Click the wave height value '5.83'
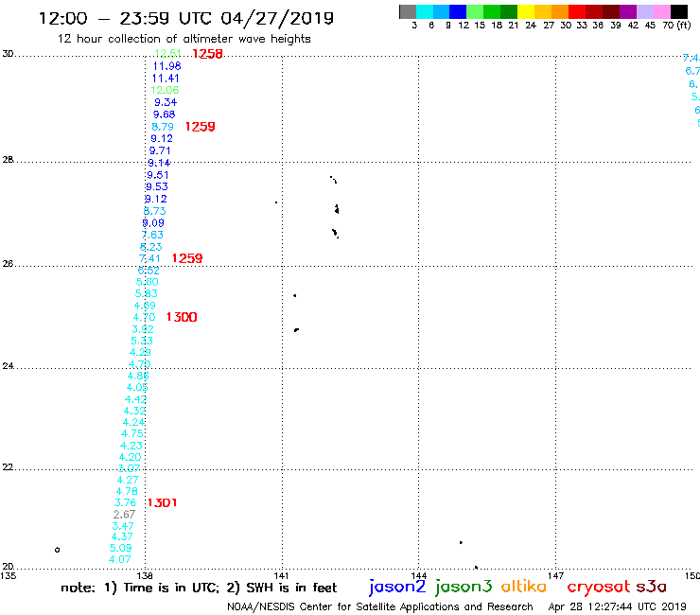This screenshot has width=700, height=615. tap(147, 293)
